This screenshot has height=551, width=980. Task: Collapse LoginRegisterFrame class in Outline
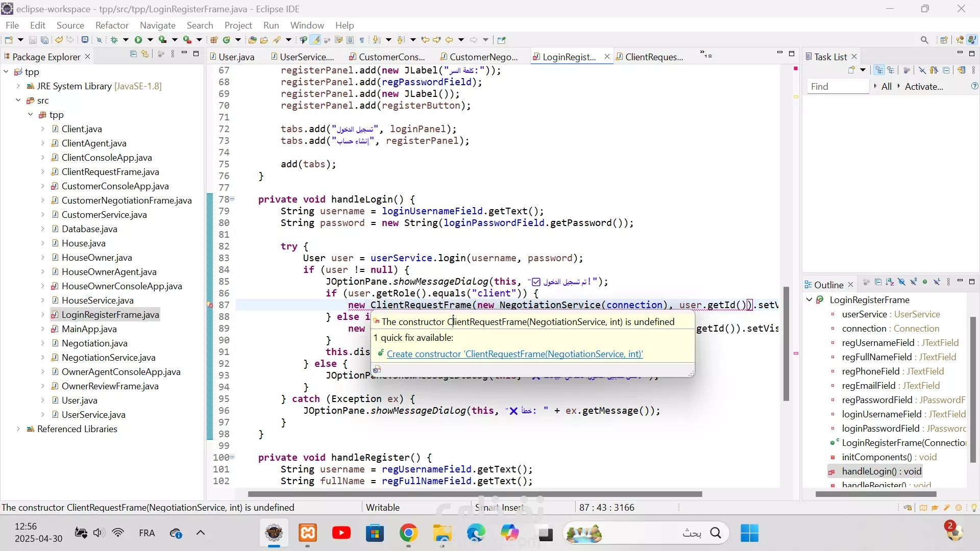[x=809, y=299]
